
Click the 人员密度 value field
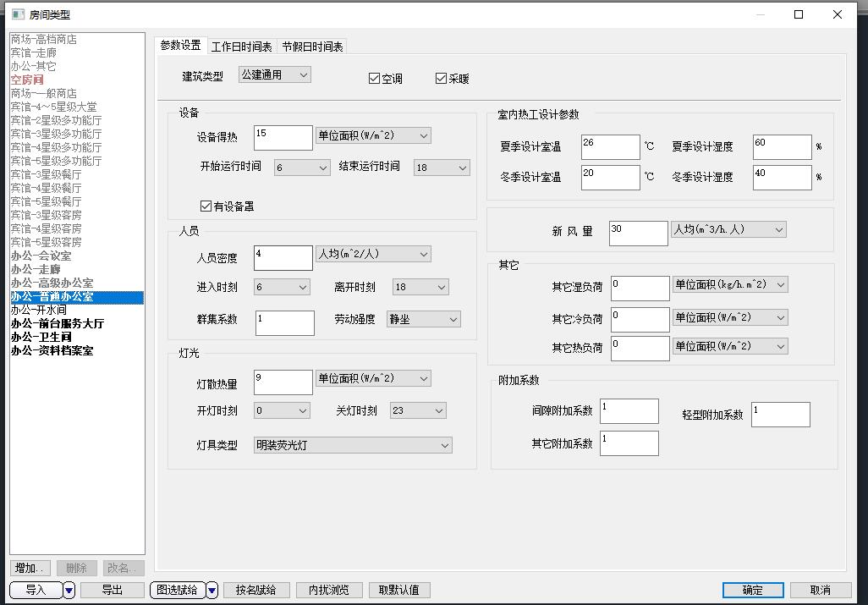(283, 258)
